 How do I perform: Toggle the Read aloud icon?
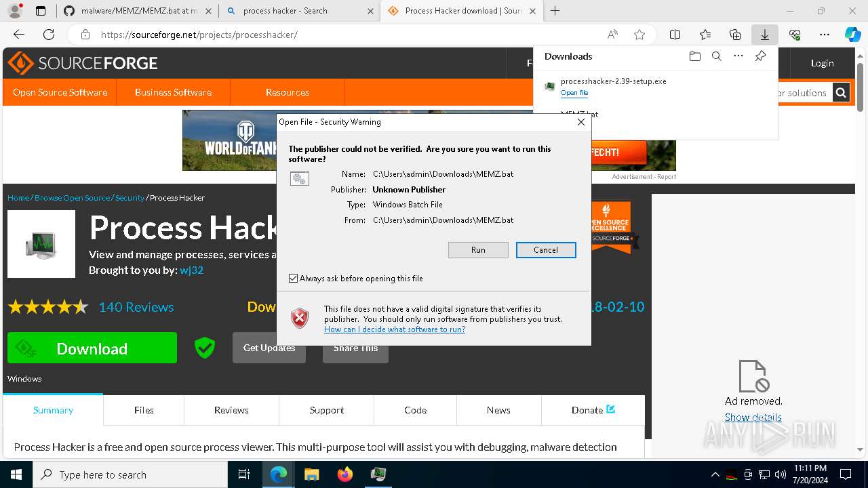(x=612, y=35)
